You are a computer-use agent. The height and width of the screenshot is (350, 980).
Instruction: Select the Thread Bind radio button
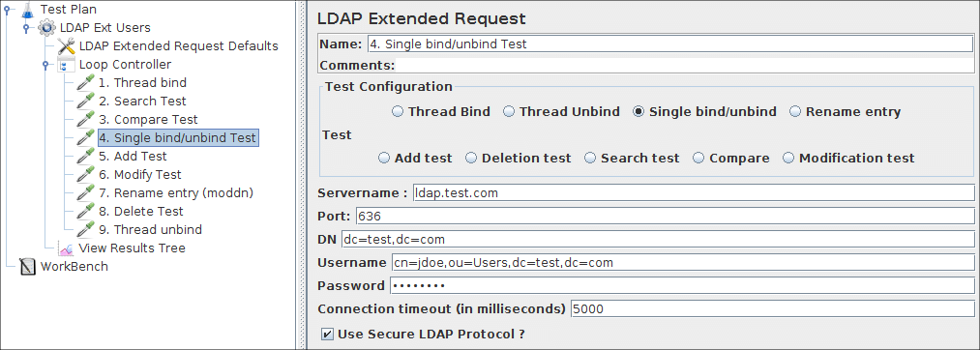[x=399, y=112]
